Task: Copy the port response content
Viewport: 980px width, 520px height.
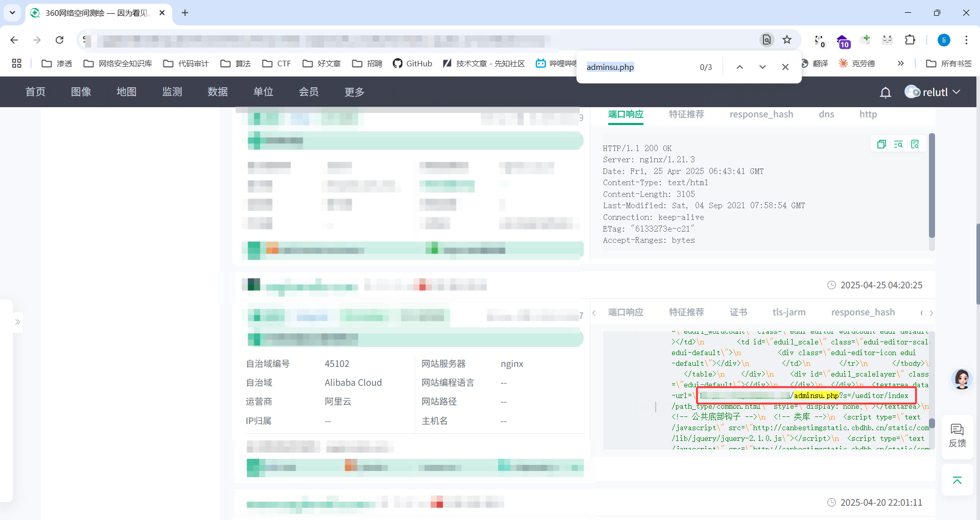Action: [881, 144]
